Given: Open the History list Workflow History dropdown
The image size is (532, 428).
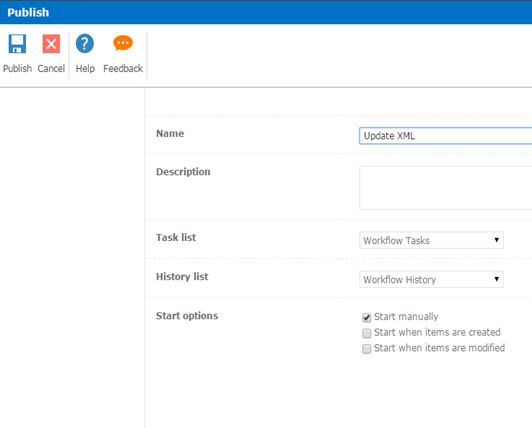Looking at the screenshot, I should click(431, 279).
